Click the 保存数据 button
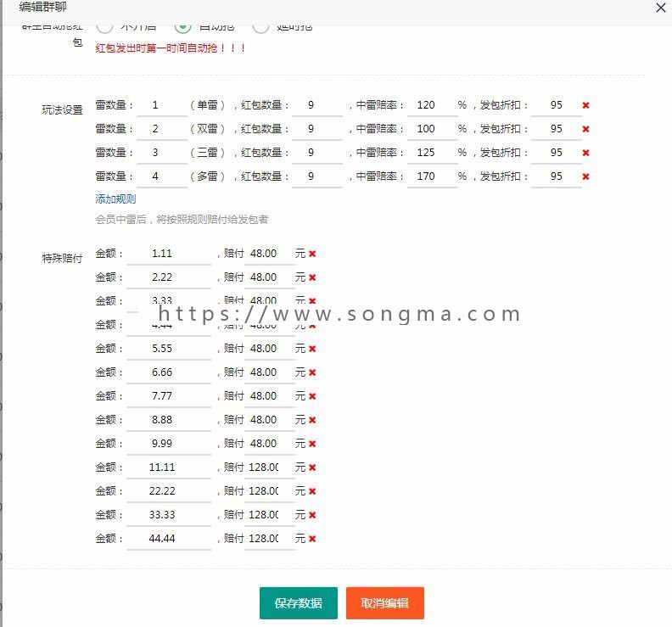 299,603
